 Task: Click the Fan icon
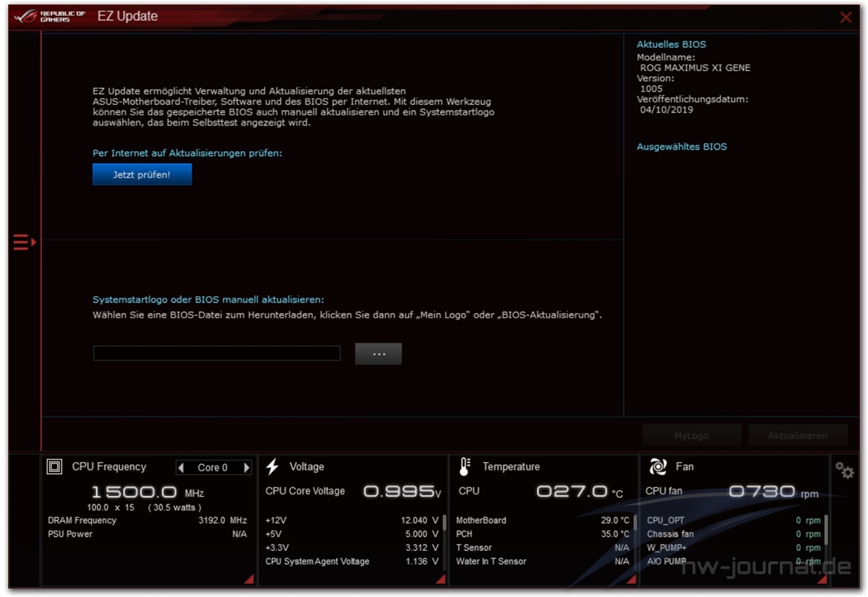(658, 467)
